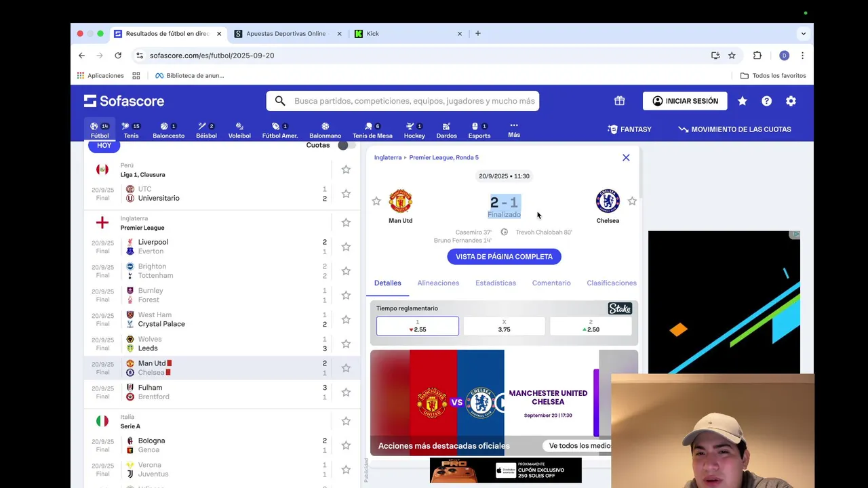
Task: Open the Fútbol Amer. sport category
Action: (280, 130)
